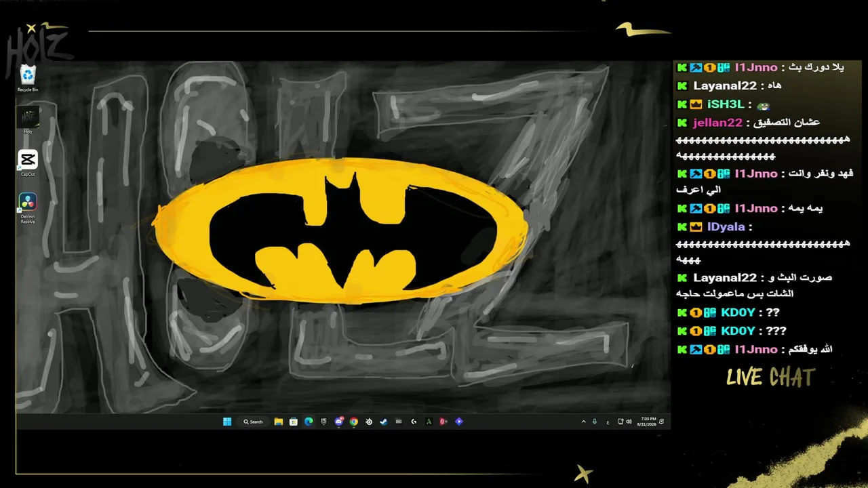Open Microsoft Store from the taskbar
Image resolution: width=868 pixels, height=488 pixels.
point(293,422)
